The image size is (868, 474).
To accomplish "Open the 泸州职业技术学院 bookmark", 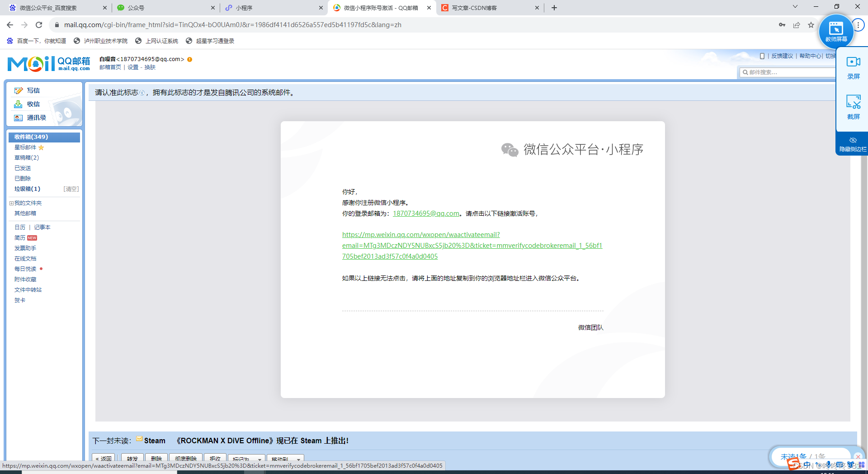I will (100, 41).
